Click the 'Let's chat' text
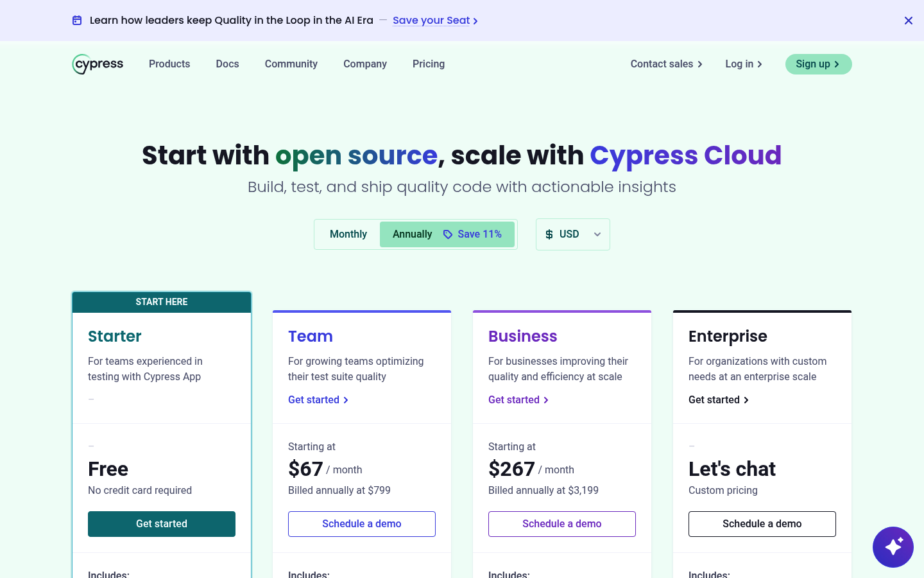924x578 pixels. coord(732,469)
